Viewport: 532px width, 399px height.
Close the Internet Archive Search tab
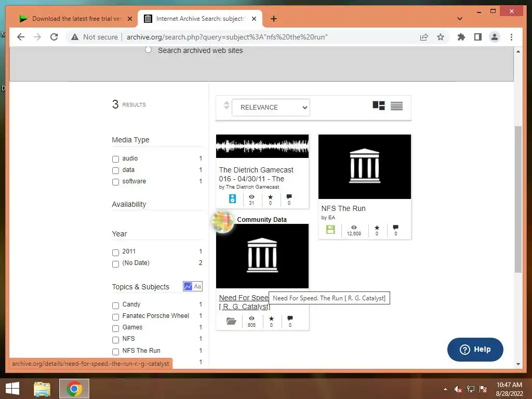pos(254,19)
